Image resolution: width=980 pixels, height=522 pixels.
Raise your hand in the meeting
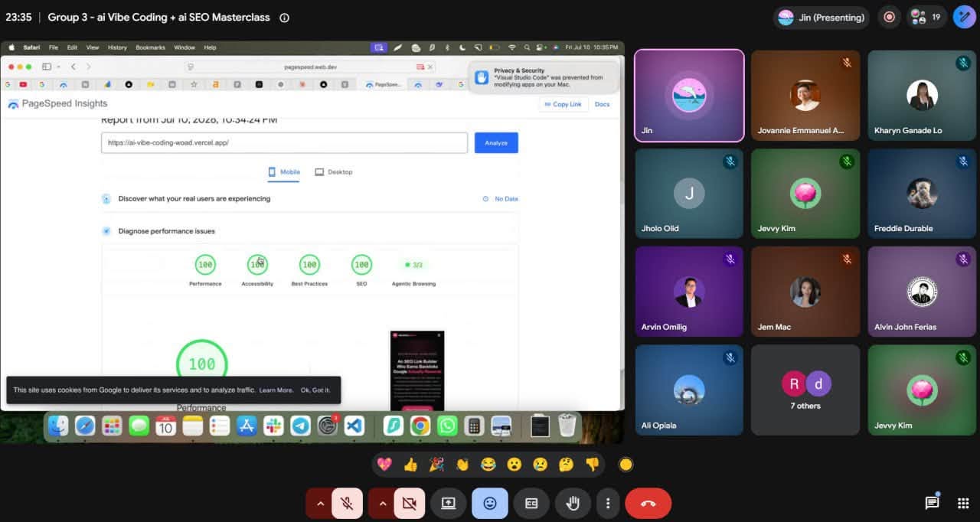click(573, 504)
